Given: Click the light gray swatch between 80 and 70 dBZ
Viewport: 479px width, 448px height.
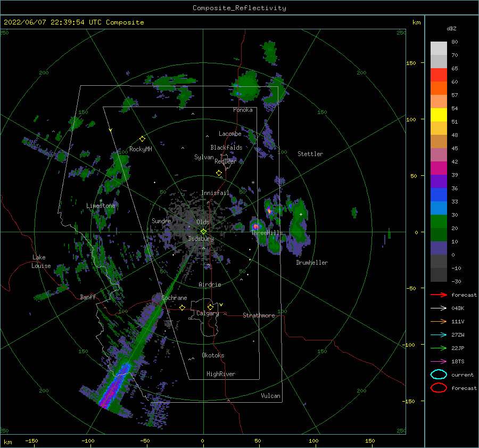Looking at the screenshot, I should pos(439,48).
